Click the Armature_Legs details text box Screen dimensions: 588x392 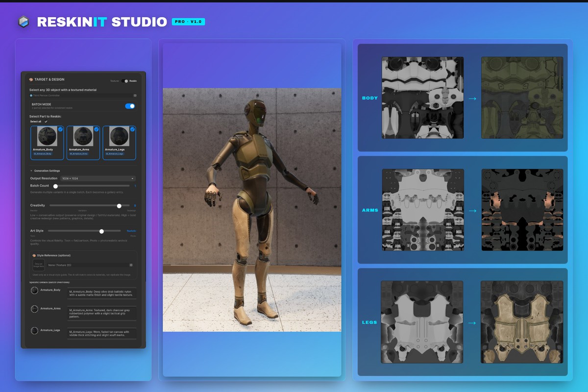(x=102, y=333)
